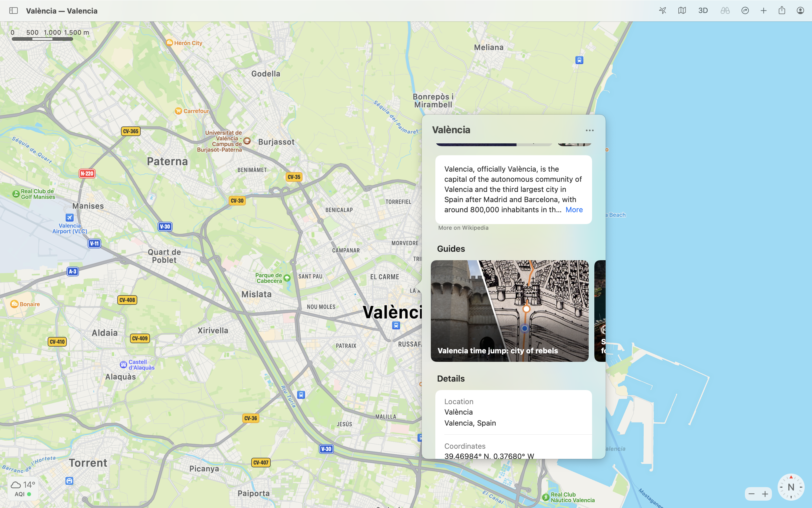Zoom out with minus button
This screenshot has width=812, height=508.
tap(751, 494)
